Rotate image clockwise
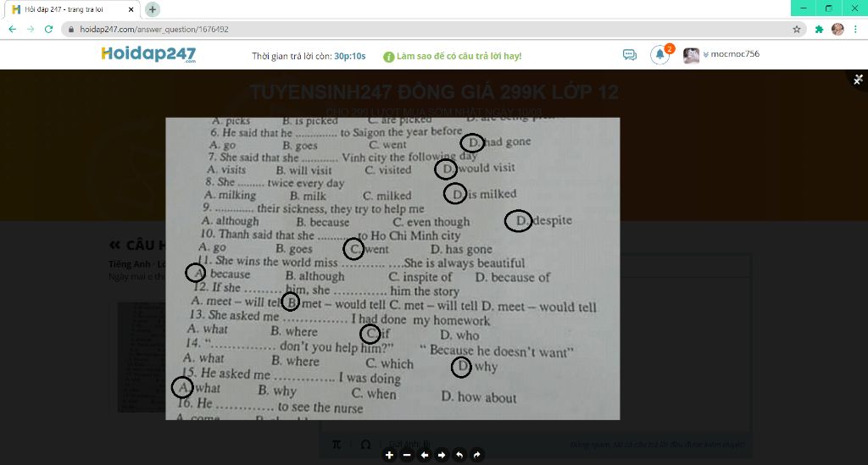Screen dimensions: 868x465 point(476,455)
